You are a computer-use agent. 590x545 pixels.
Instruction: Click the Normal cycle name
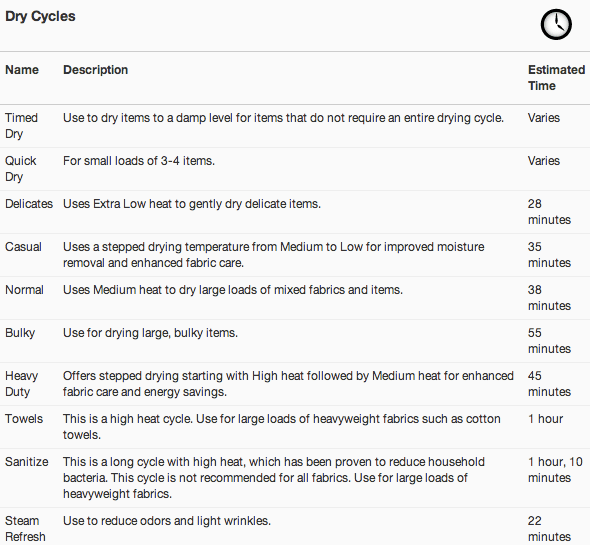tap(24, 290)
